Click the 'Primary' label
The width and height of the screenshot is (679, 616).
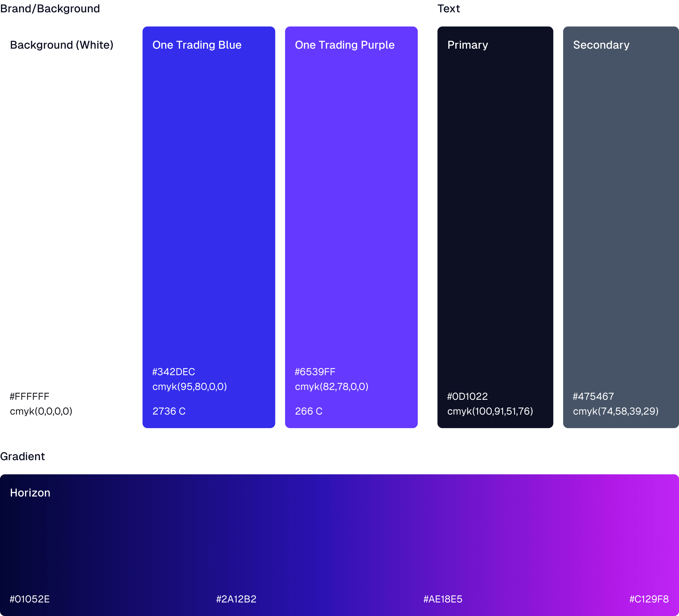[467, 45]
